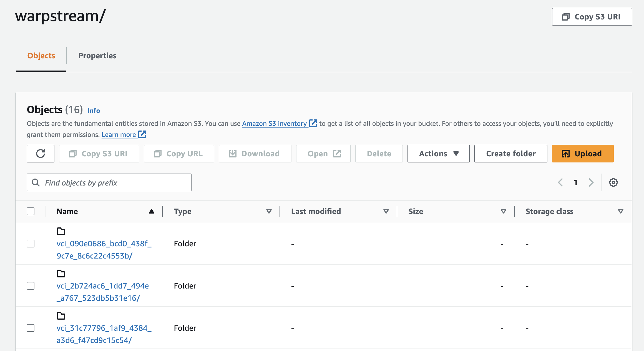Click the external link icon beside Learn more

click(x=142, y=135)
